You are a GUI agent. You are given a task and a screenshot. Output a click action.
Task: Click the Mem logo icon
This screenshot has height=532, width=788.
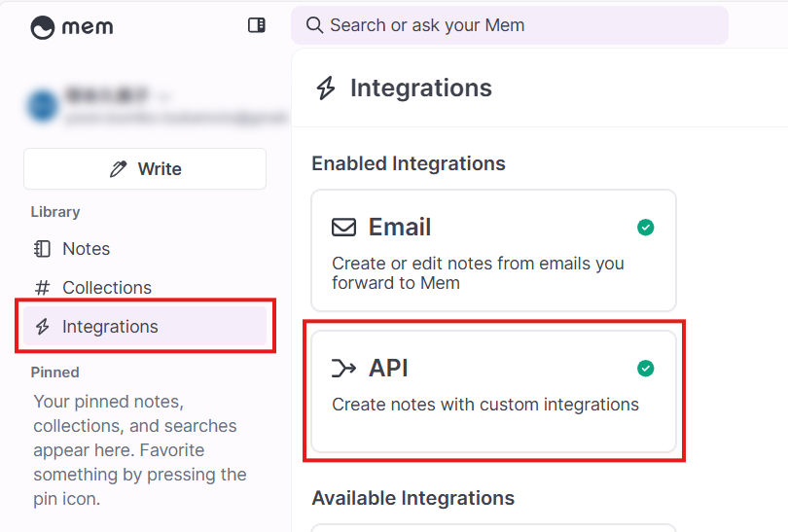click(x=43, y=27)
